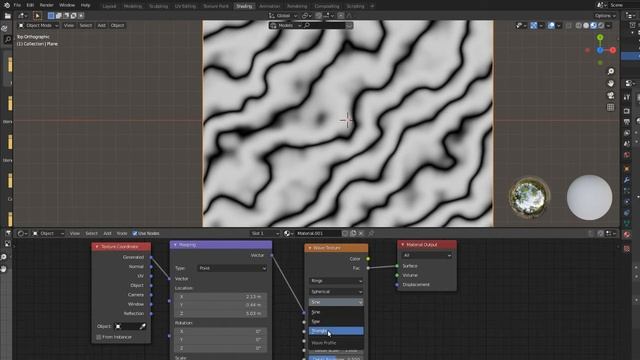
Task: Open the node editor Object type dropdown
Action: tap(48, 233)
